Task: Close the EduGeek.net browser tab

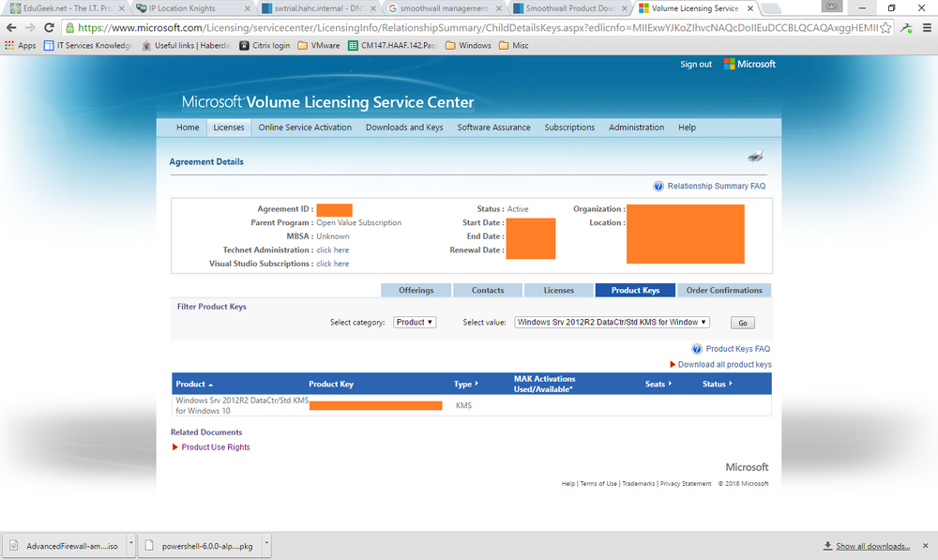Action: (121, 8)
